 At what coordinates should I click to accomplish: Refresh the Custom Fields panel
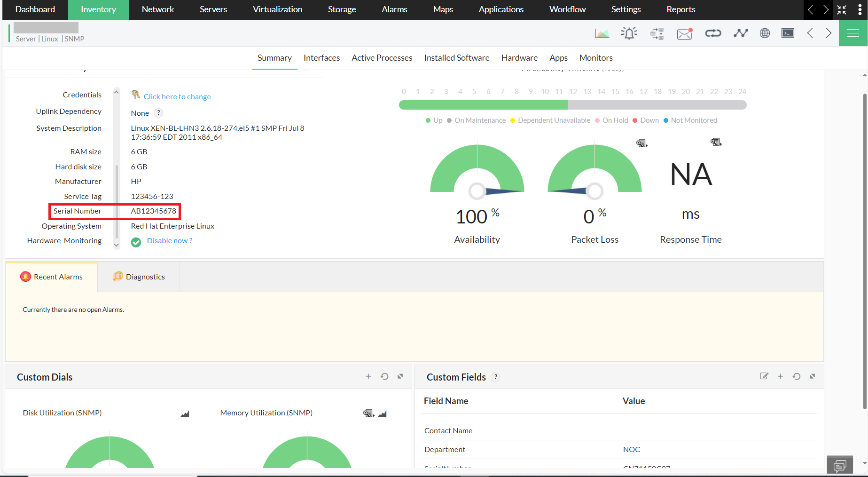tap(797, 376)
